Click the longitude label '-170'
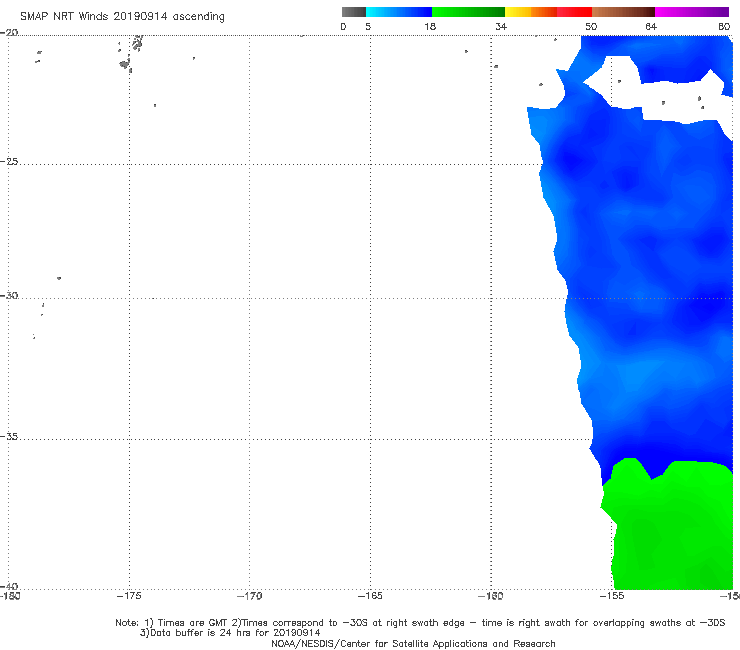 [249, 596]
